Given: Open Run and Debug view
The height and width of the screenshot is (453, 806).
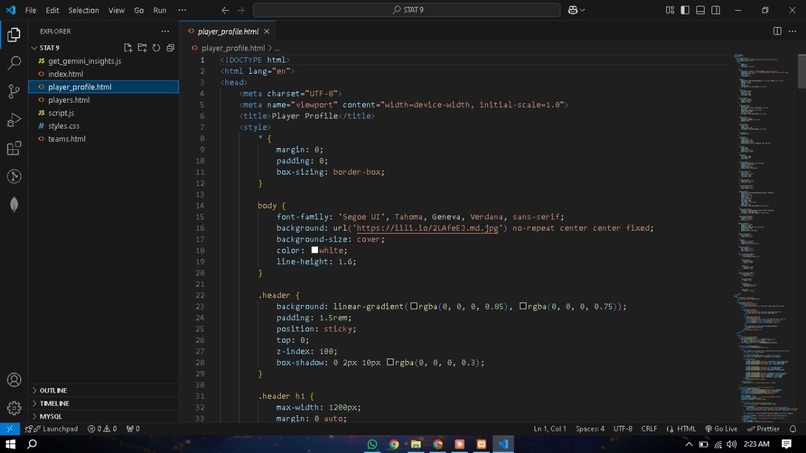Looking at the screenshot, I should [14, 120].
